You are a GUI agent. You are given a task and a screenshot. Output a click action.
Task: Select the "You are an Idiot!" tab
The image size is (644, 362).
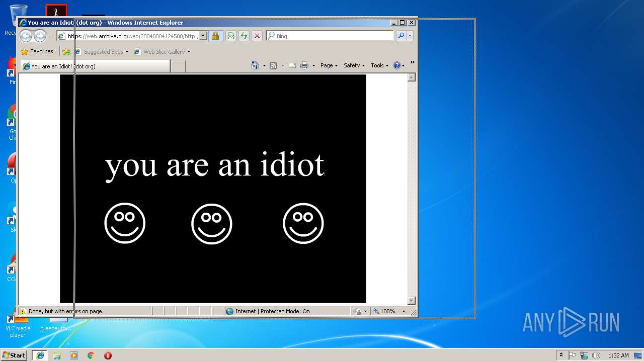[95, 66]
